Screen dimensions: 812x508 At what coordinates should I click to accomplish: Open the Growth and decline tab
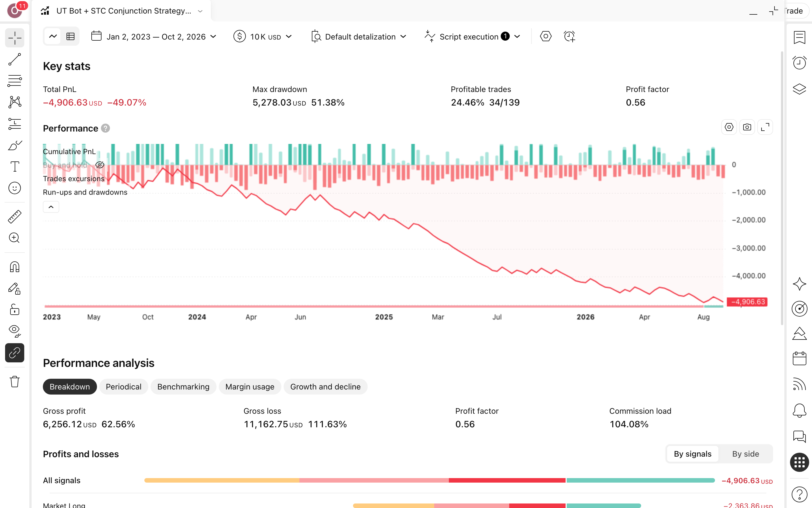pyautogui.click(x=325, y=387)
